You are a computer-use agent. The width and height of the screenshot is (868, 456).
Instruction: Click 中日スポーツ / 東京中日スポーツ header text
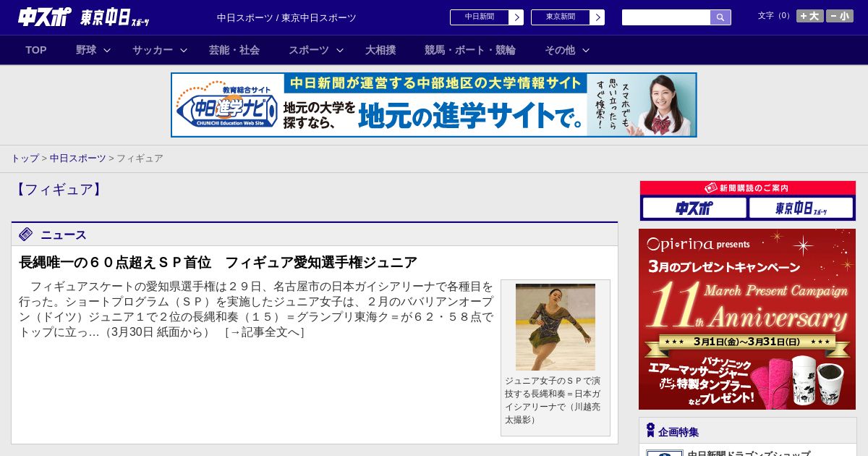(286, 17)
